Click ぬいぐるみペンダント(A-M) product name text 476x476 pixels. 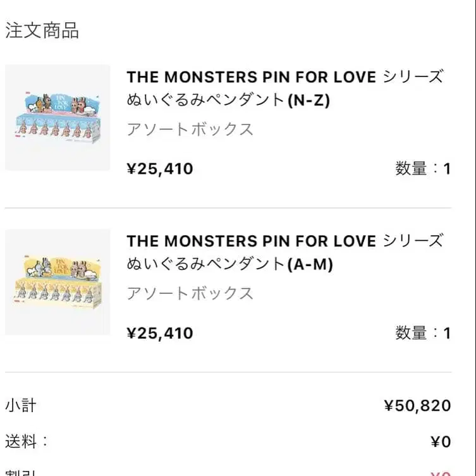[229, 264]
